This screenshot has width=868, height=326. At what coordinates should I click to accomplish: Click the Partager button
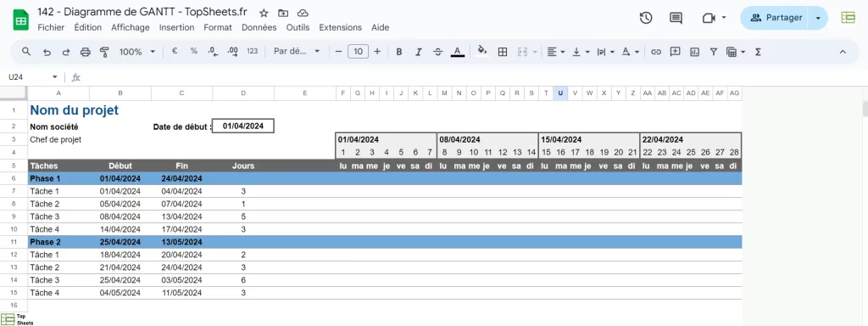point(776,18)
